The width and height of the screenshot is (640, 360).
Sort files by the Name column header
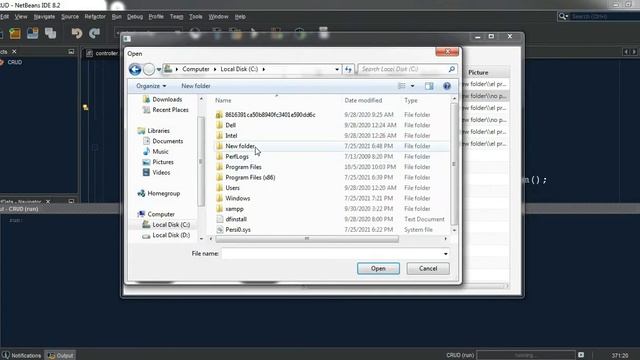[223, 100]
